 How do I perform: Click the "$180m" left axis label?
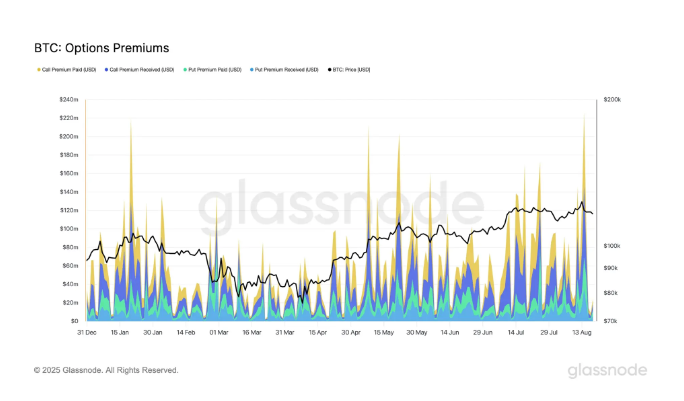tap(69, 155)
